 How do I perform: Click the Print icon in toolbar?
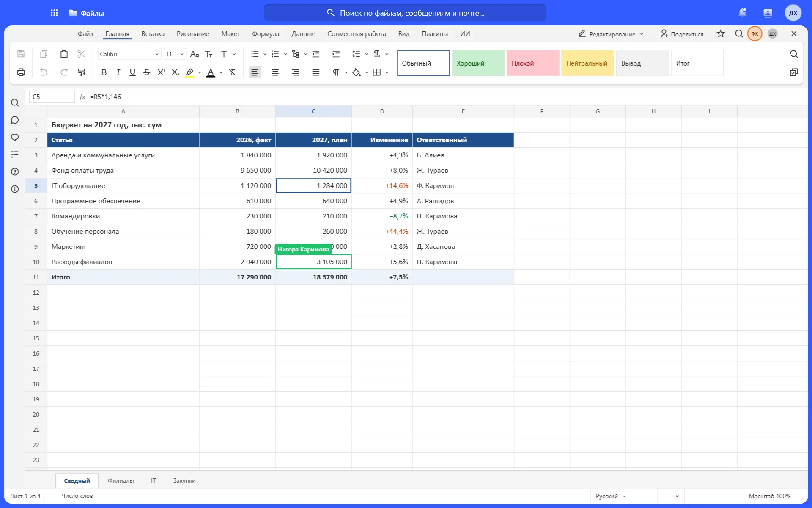(x=21, y=72)
